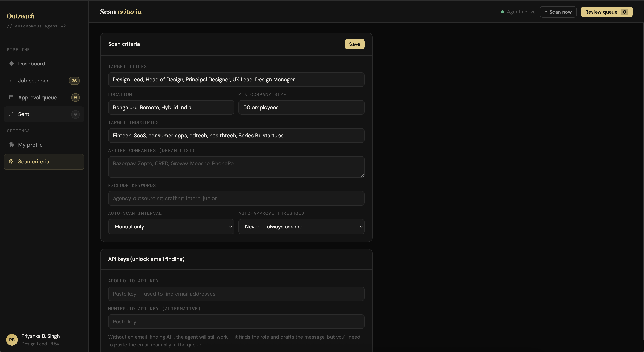The height and width of the screenshot is (352, 644).
Task: Click inside the Exclude keywords field
Action: click(236, 198)
